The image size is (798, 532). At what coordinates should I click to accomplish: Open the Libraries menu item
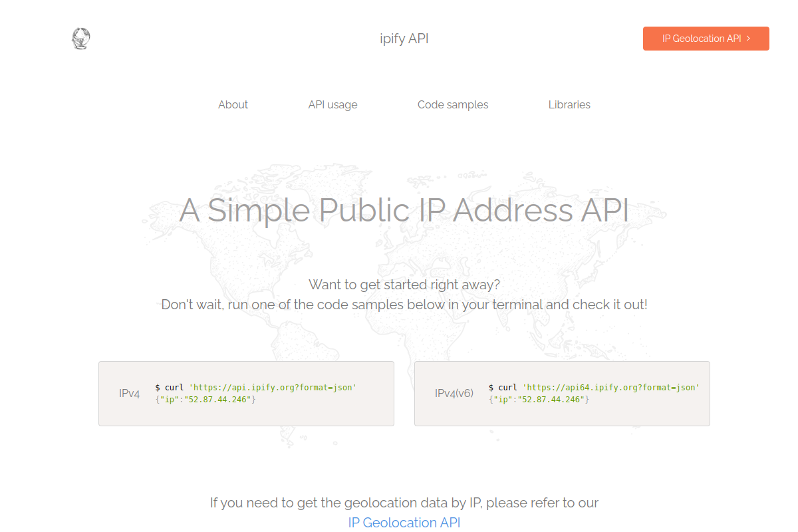(569, 104)
